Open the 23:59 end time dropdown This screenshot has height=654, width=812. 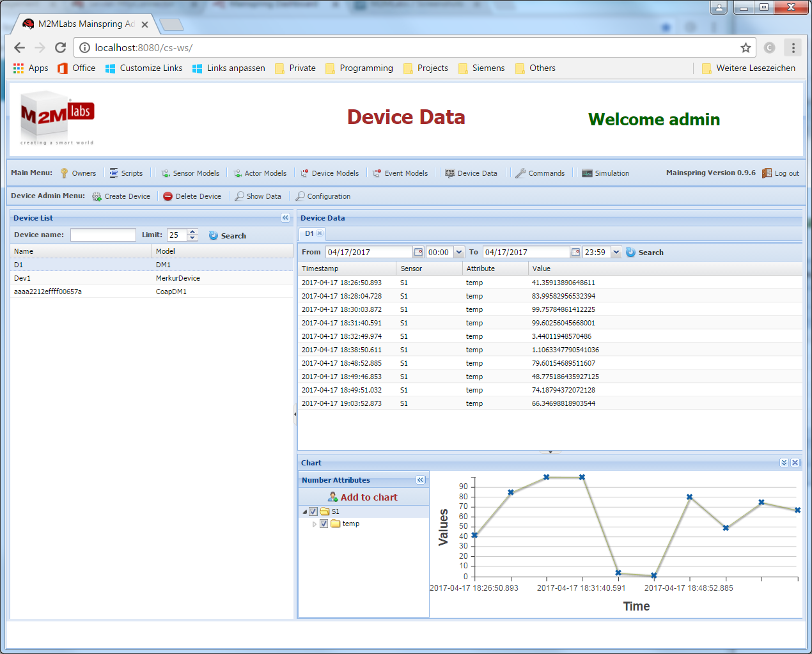(616, 251)
